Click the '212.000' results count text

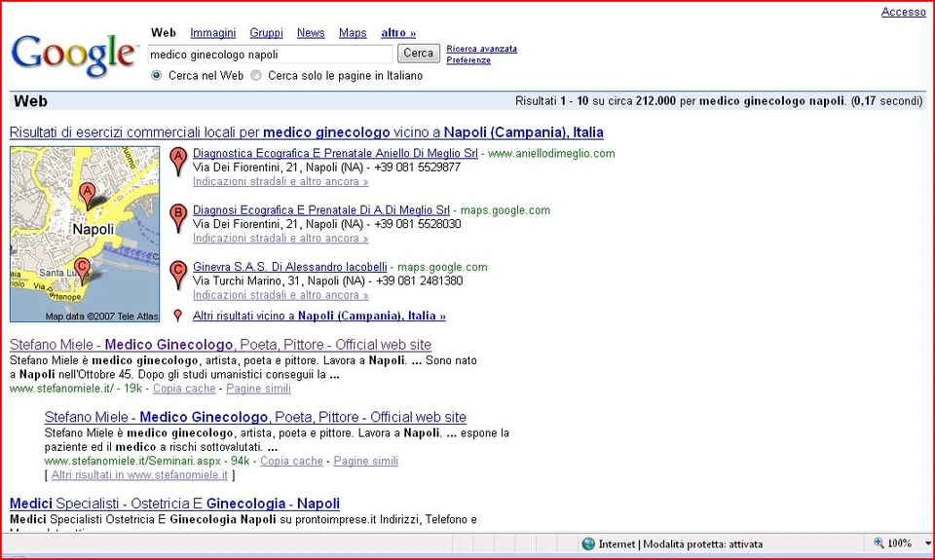pyautogui.click(x=655, y=100)
